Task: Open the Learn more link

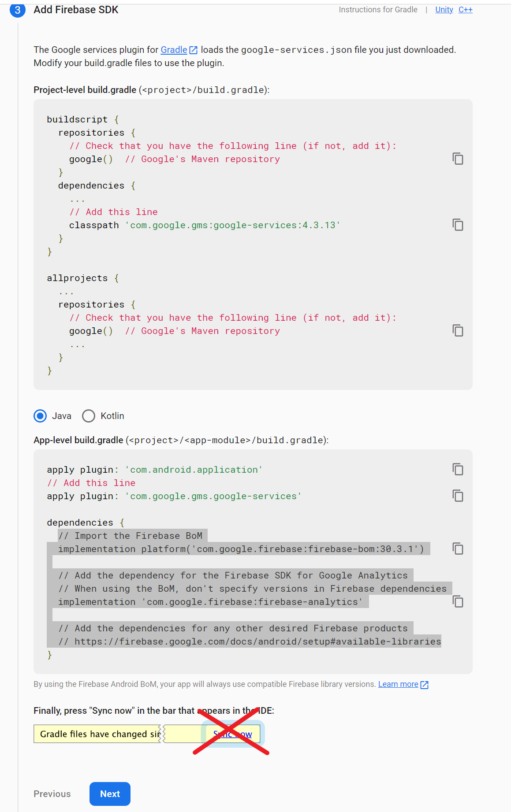Action: point(398,684)
